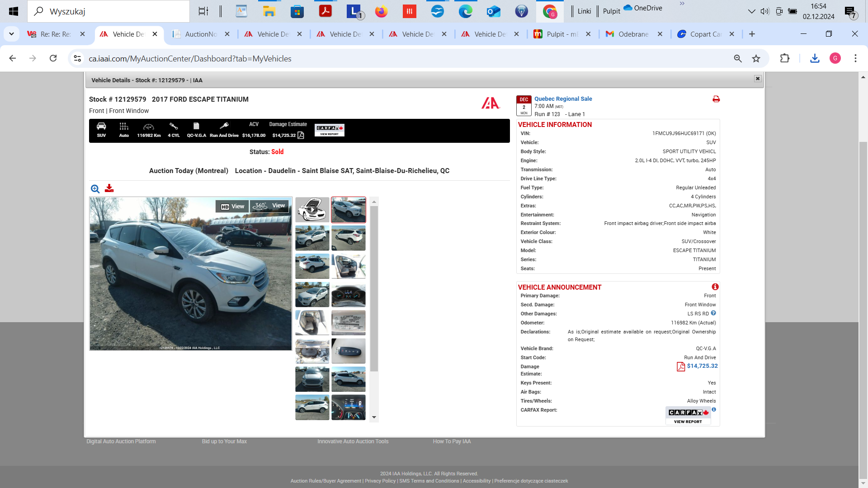This screenshot has height=488, width=868.
Task: Open Firefox from the taskbar
Action: (382, 11)
